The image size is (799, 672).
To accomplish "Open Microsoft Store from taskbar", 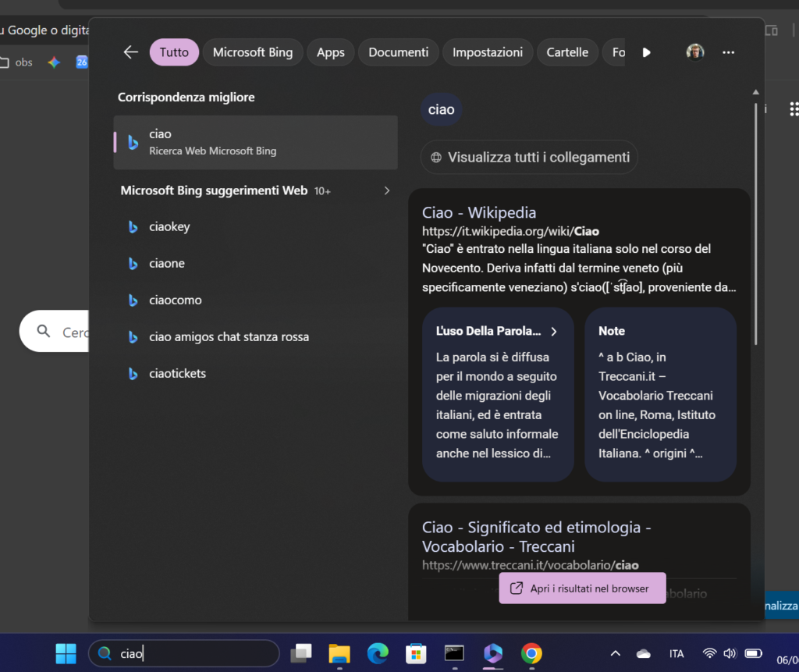I will point(416,653).
